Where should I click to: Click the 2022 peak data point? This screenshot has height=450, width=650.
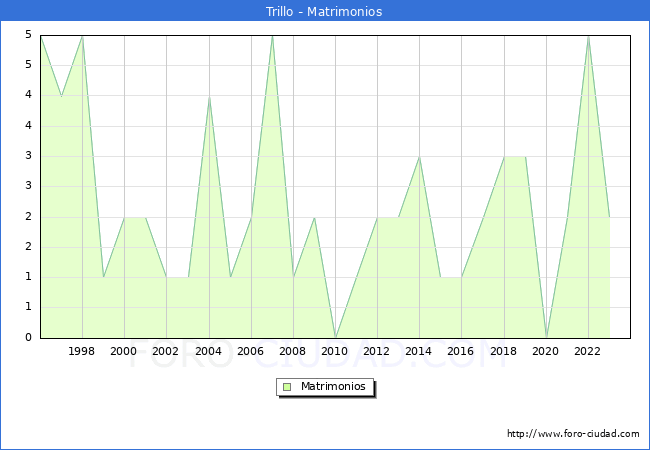point(588,36)
